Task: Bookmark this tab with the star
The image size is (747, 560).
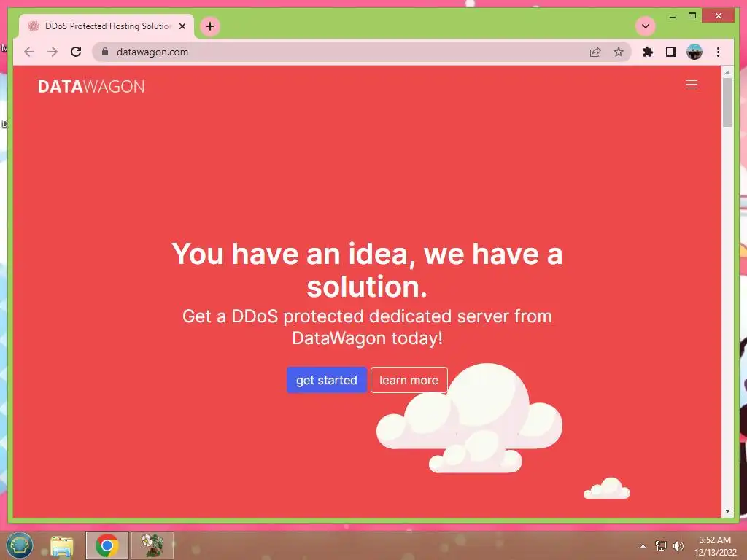Action: (x=619, y=52)
